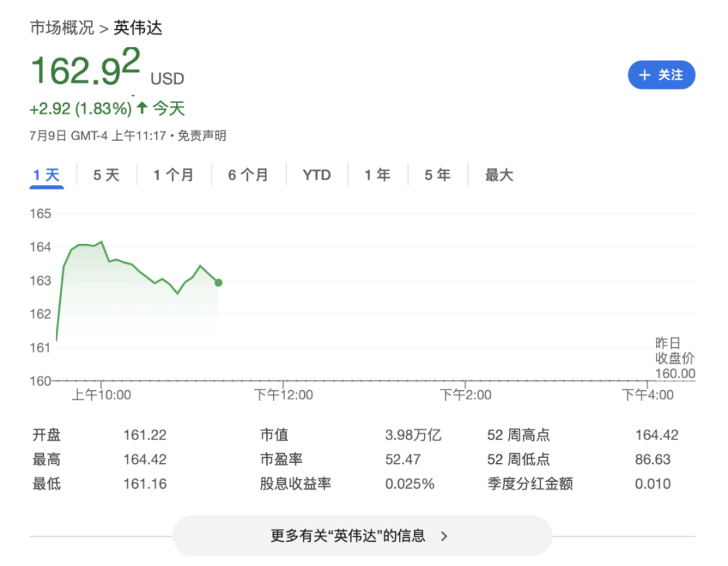
Task: Click the breadcrumb separator arrow after 市场概况
Action: click(x=103, y=28)
